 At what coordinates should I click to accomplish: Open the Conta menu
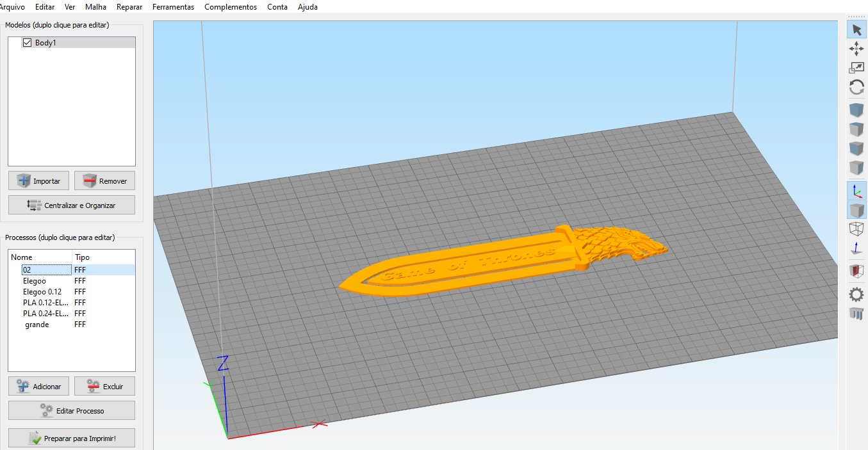tap(277, 7)
